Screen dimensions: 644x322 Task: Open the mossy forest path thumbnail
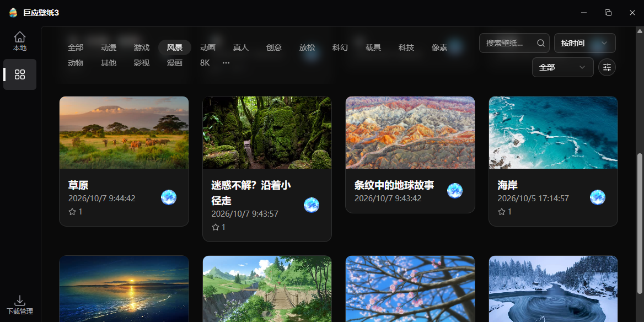(x=267, y=133)
